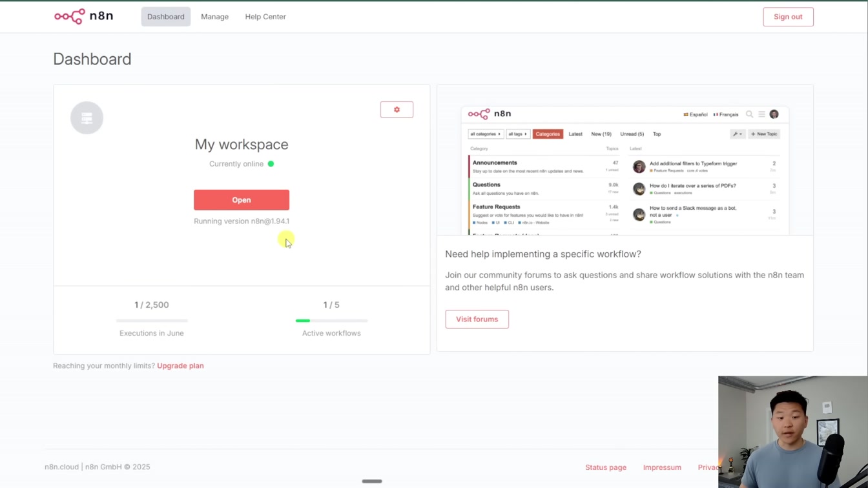Click the Sign out button
The height and width of the screenshot is (488, 868).
788,17
